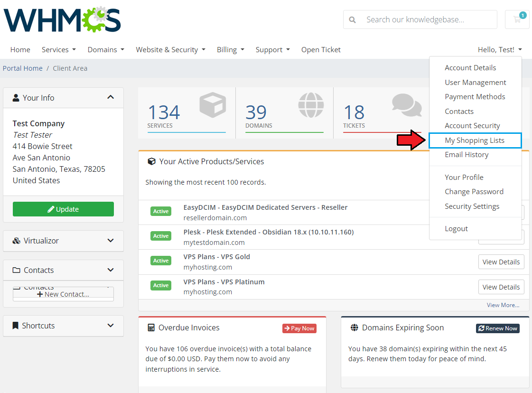
Task: Click View Details for VPS Gold
Action: pyautogui.click(x=501, y=262)
